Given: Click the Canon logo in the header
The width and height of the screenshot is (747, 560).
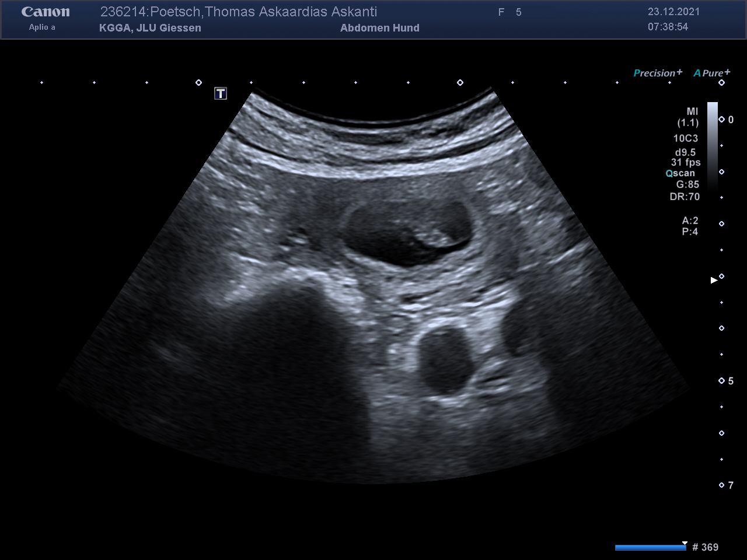Looking at the screenshot, I should [x=46, y=12].
